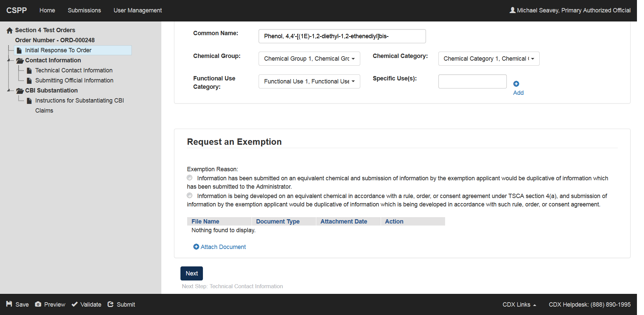Open the Chemical Group dropdown

[x=309, y=59]
